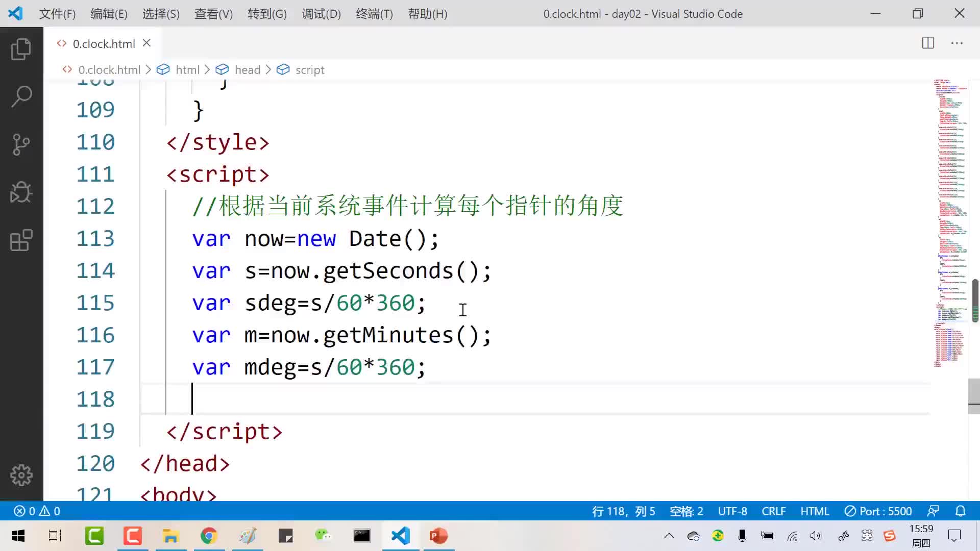
Task: Click line number 113 in gutter
Action: (95, 239)
